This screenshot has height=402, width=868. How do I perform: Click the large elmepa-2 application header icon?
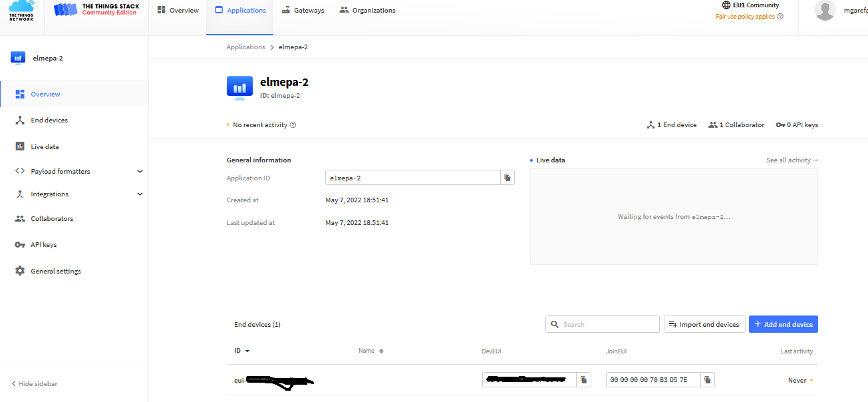pyautogui.click(x=239, y=88)
